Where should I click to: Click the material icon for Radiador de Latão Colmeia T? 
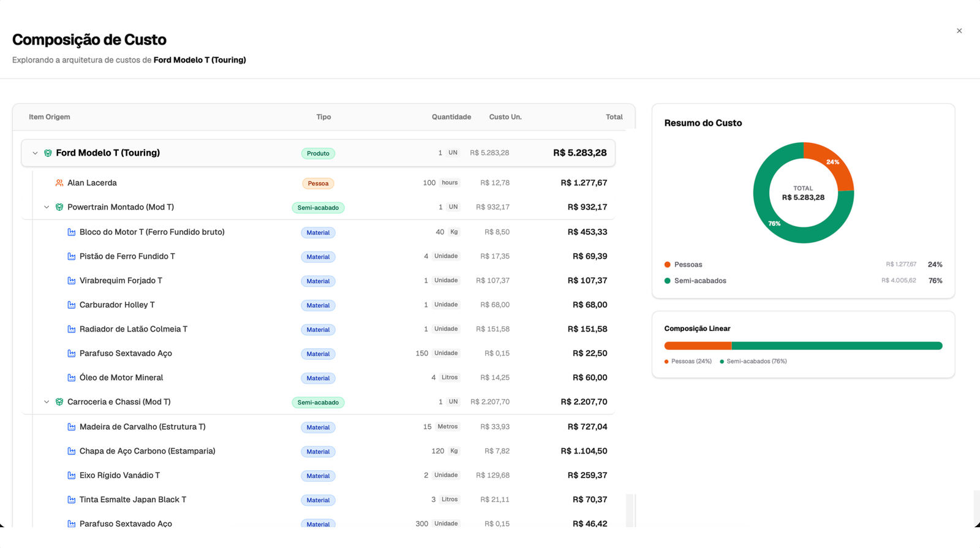[x=72, y=329]
